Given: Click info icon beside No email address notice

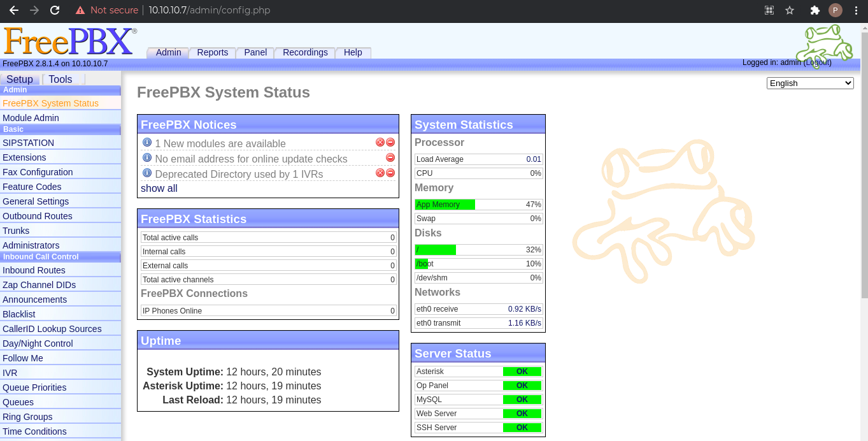Looking at the screenshot, I should click(147, 157).
